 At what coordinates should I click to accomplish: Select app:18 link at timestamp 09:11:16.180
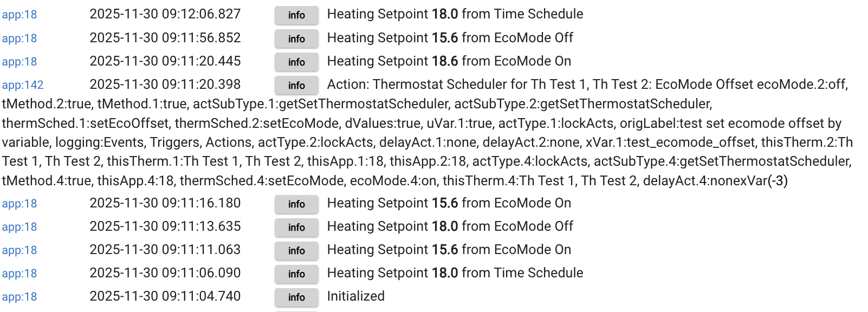(x=20, y=204)
